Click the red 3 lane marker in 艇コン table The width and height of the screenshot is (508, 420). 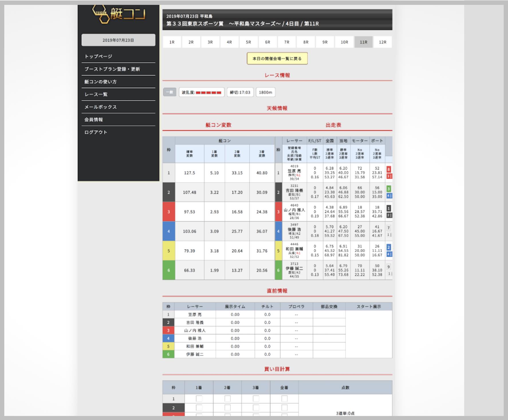[169, 212]
